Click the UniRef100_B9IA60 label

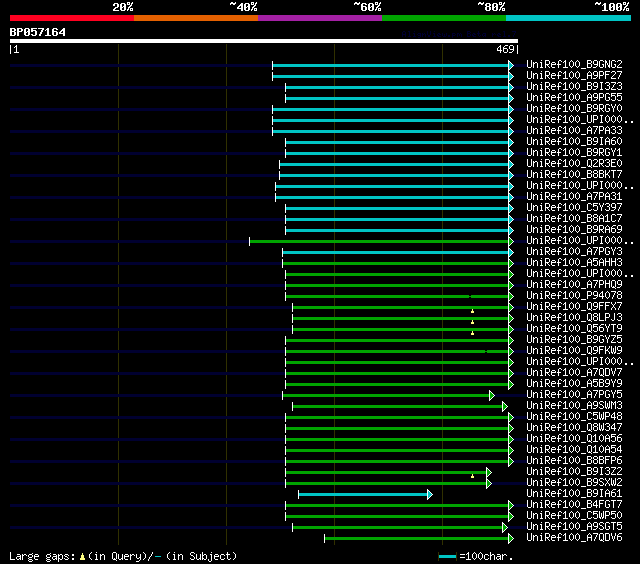pos(574,142)
